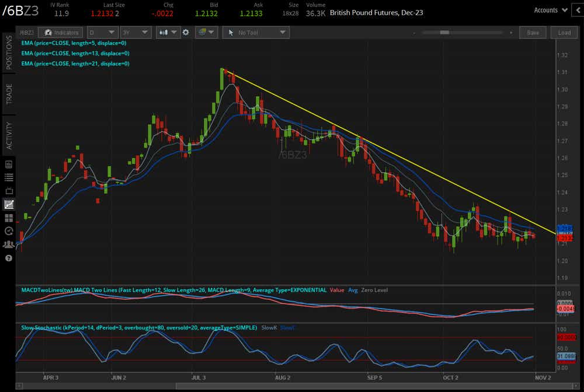The height and width of the screenshot is (392, 584).
Task: Click the Last price 1.2132
Action: pos(102,13)
